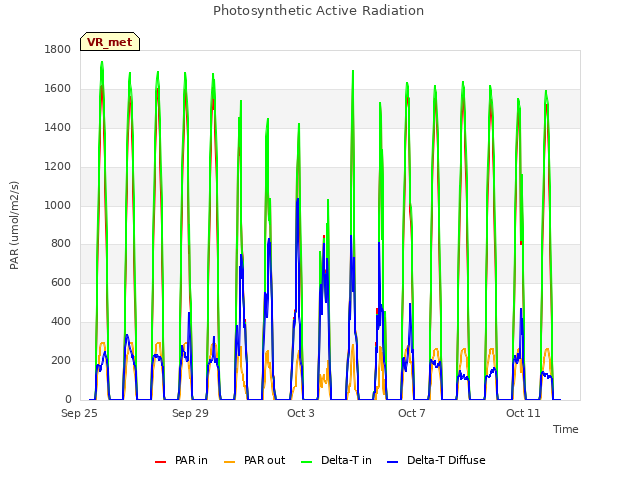640x480 pixels.
Task: Click the Sep 25 x-axis tick label
Action: (x=79, y=413)
